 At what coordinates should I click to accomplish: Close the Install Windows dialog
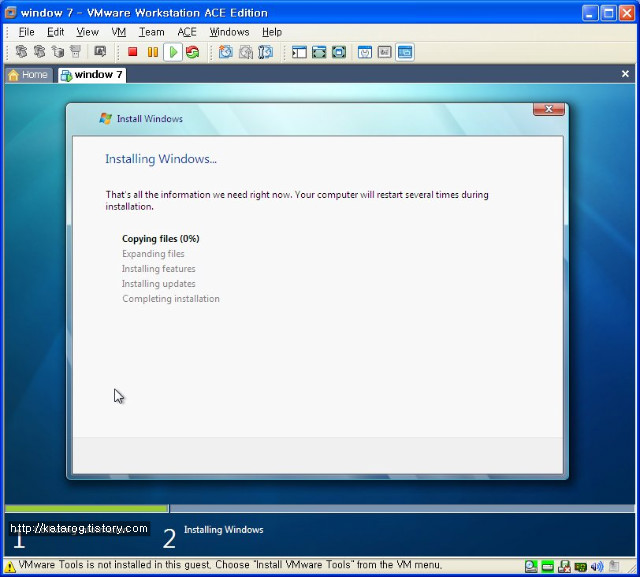(x=549, y=109)
